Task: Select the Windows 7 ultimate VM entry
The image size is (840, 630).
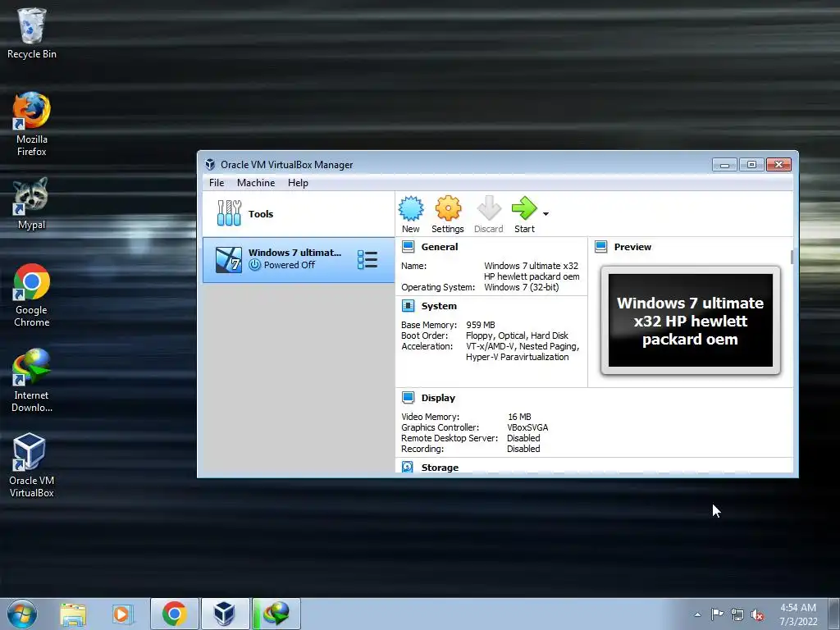Action: [299, 260]
